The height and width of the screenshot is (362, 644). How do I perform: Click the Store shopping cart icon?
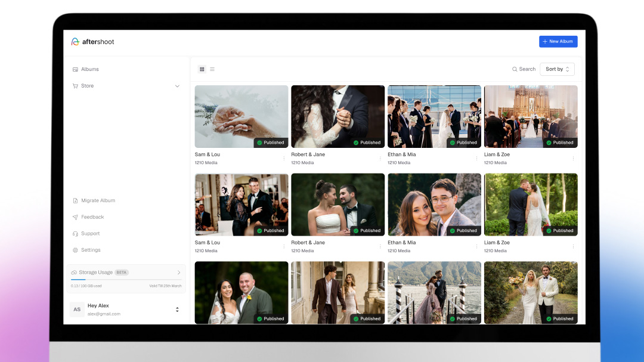tap(75, 86)
